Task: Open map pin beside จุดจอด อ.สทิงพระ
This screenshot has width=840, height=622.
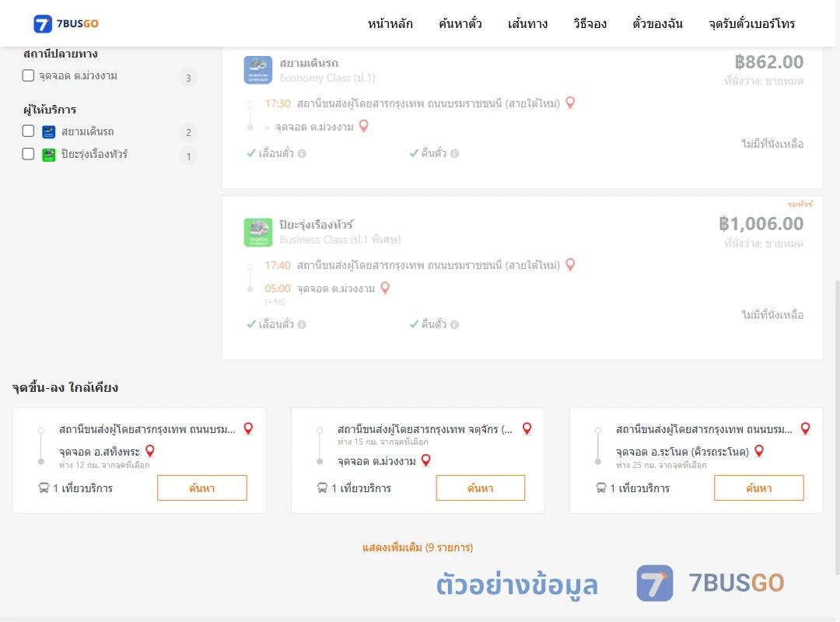Action: click(x=150, y=451)
